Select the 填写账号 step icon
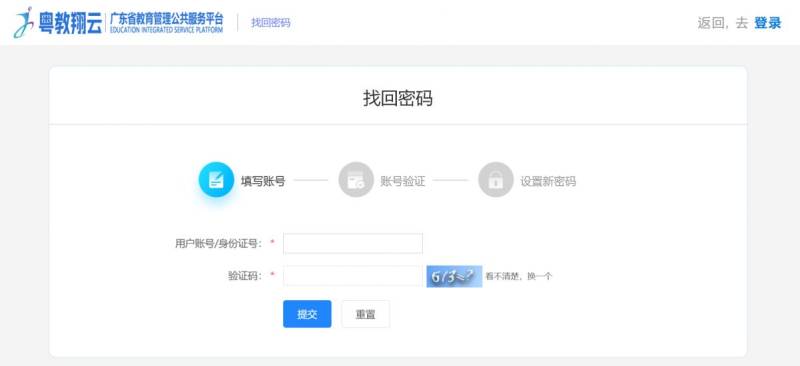This screenshot has height=366, width=800. [216, 180]
